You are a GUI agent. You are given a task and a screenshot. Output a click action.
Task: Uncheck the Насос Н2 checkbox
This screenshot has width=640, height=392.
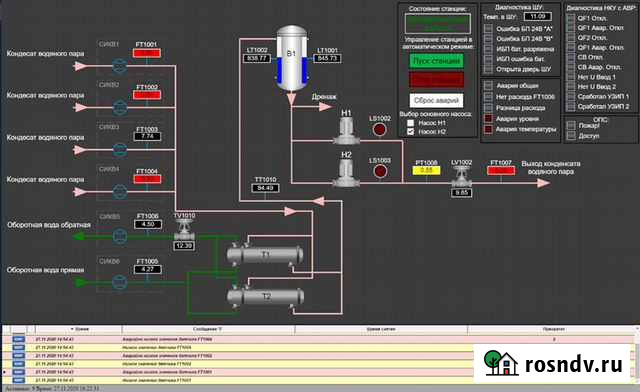click(x=411, y=131)
